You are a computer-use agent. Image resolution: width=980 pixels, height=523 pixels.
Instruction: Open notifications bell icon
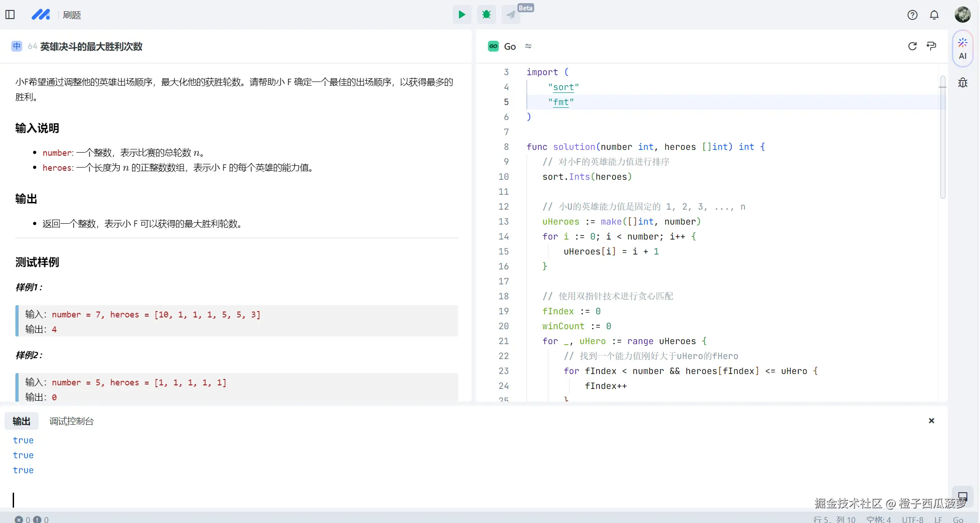pyautogui.click(x=934, y=15)
